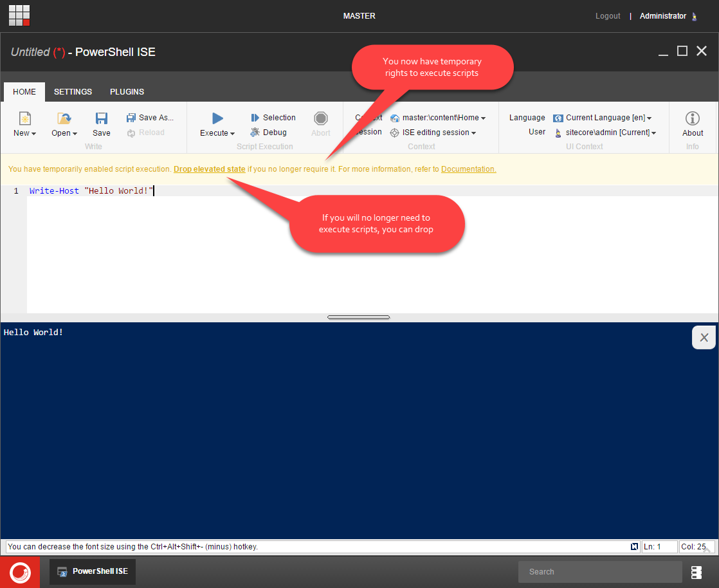Screen dimensions: 719x588
Task: Click the Debug bug icon
Action: 255,133
